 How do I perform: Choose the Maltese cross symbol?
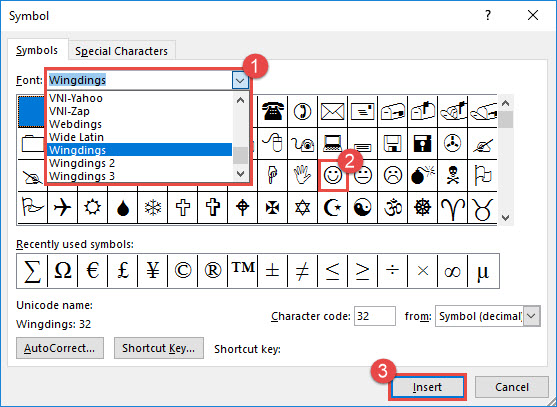point(272,207)
